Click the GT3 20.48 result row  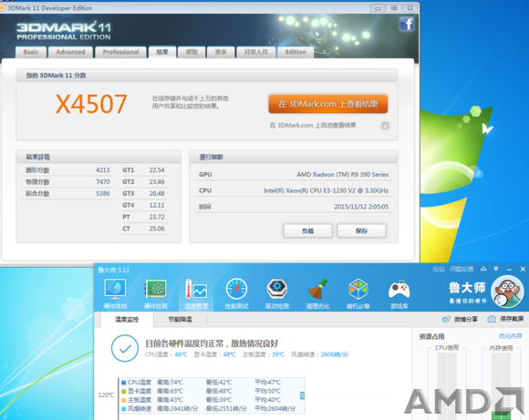click(x=144, y=193)
